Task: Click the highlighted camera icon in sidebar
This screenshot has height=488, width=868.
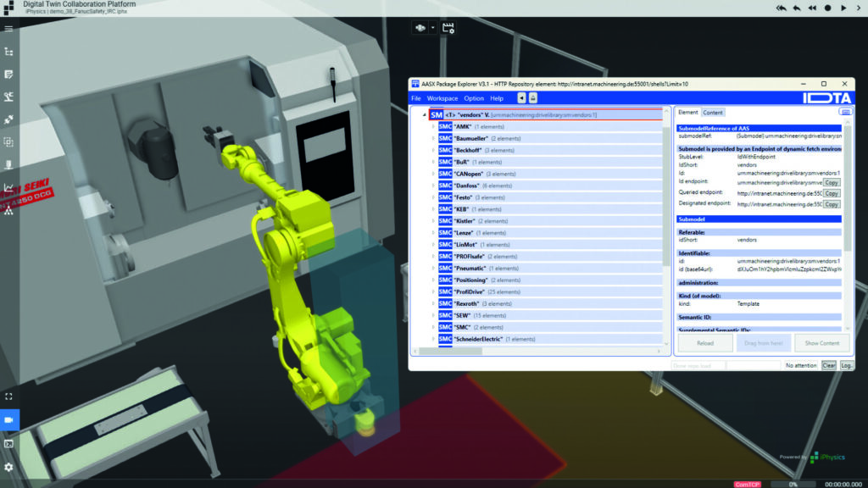Action: point(9,420)
